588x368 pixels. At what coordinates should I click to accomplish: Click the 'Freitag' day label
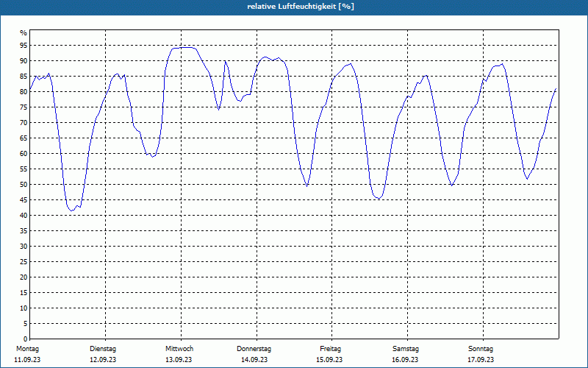point(330,349)
